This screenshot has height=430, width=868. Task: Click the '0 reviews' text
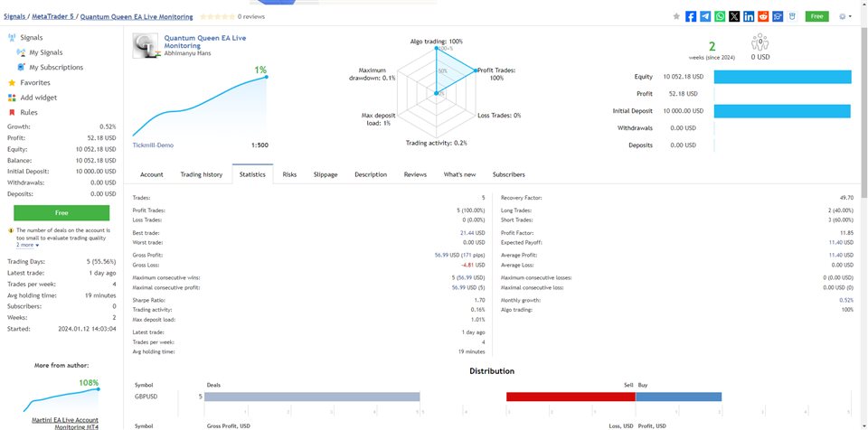[251, 16]
